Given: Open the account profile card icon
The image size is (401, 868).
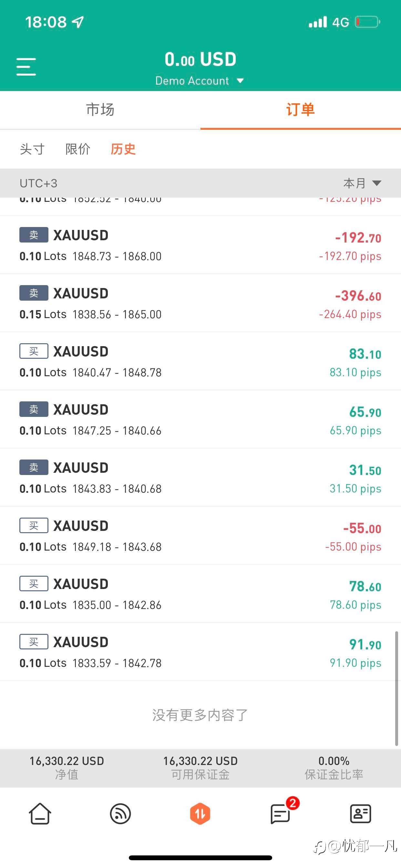Looking at the screenshot, I should coord(361,814).
